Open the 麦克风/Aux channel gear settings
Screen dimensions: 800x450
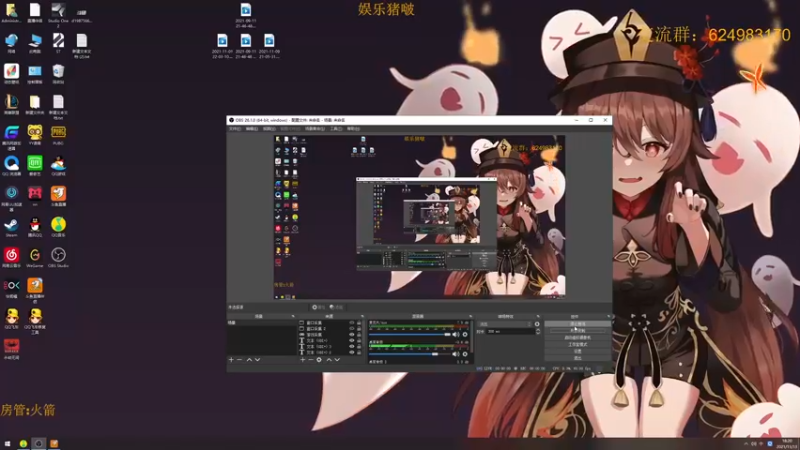tap(465, 335)
